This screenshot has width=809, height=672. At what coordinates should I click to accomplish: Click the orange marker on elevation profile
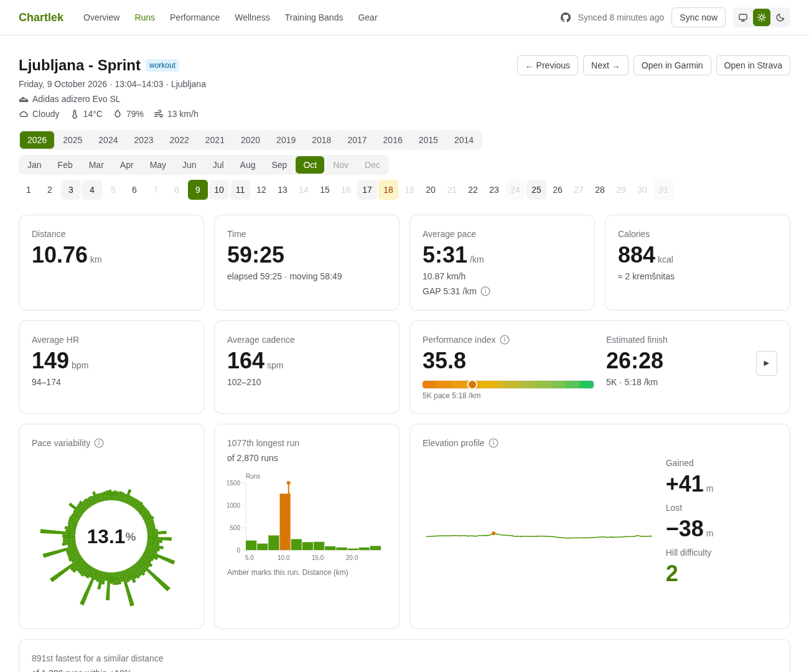point(493,533)
